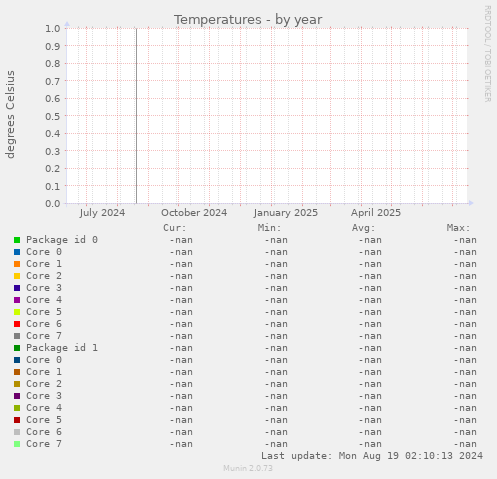The image size is (497, 479).
Task: Click the 0.5 y-axis value
Action: [x=53, y=116]
